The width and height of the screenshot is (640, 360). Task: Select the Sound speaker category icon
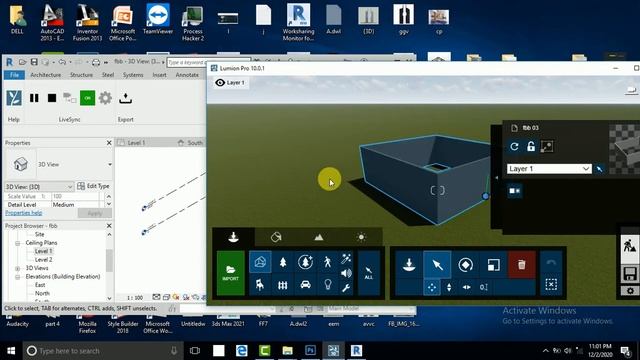pos(346,273)
